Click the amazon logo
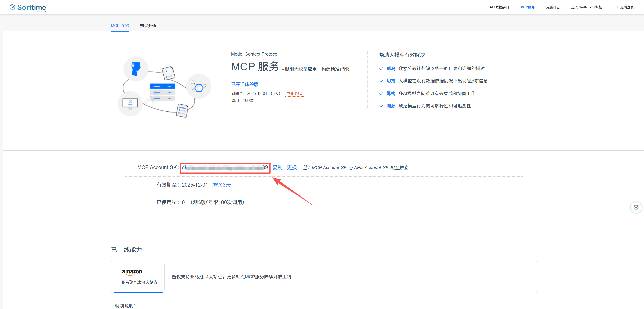644x309 pixels. pos(132,272)
